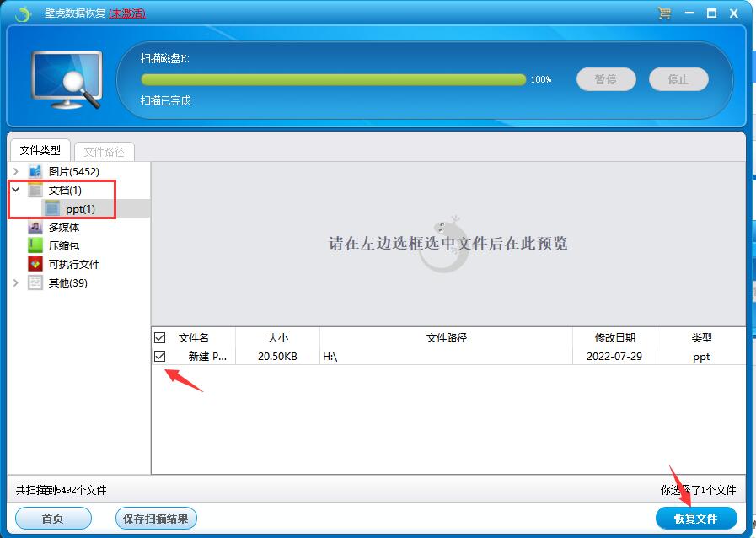Click the ppt file type icon
The width and height of the screenshot is (756, 538).
[52, 208]
